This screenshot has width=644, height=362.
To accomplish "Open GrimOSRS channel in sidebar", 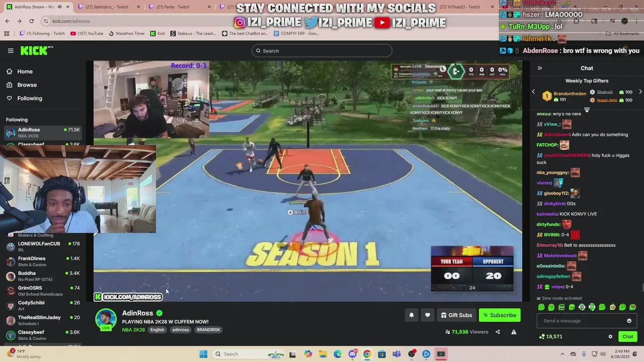I will 43,291.
